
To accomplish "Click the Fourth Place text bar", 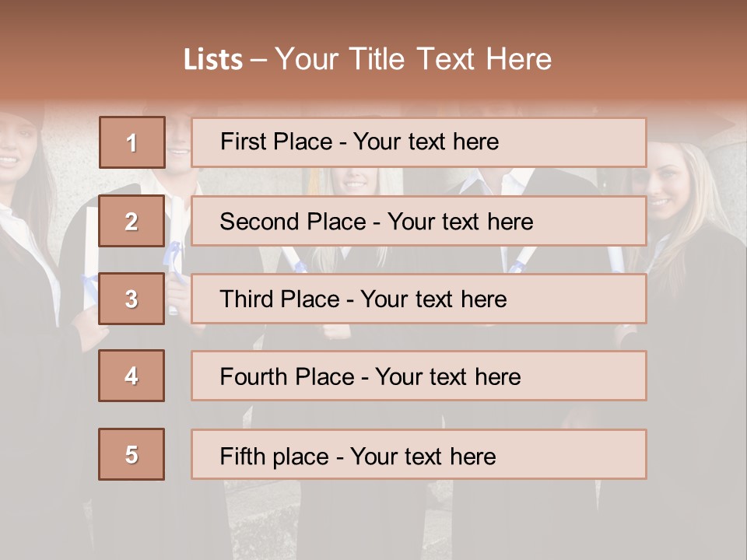I will 419,376.
